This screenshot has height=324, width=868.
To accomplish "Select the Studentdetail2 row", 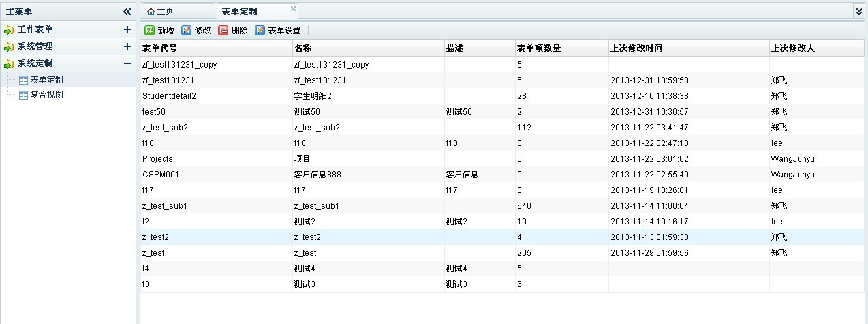I will [x=502, y=96].
